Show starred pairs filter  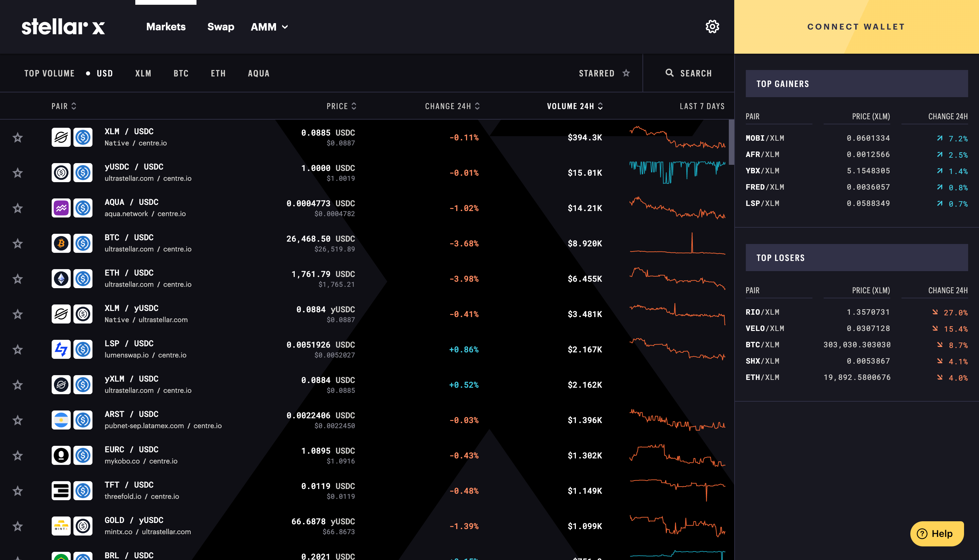coord(604,73)
